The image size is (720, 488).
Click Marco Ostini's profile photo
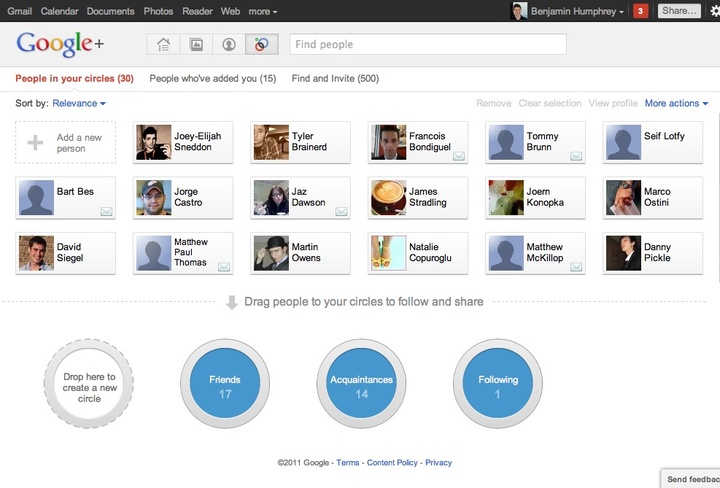624,198
